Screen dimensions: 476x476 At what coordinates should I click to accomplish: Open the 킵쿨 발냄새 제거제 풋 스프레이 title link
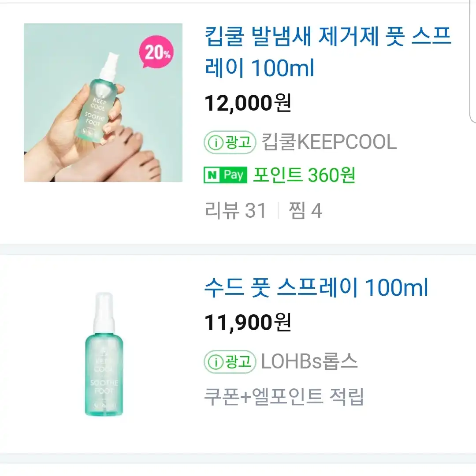[328, 52]
